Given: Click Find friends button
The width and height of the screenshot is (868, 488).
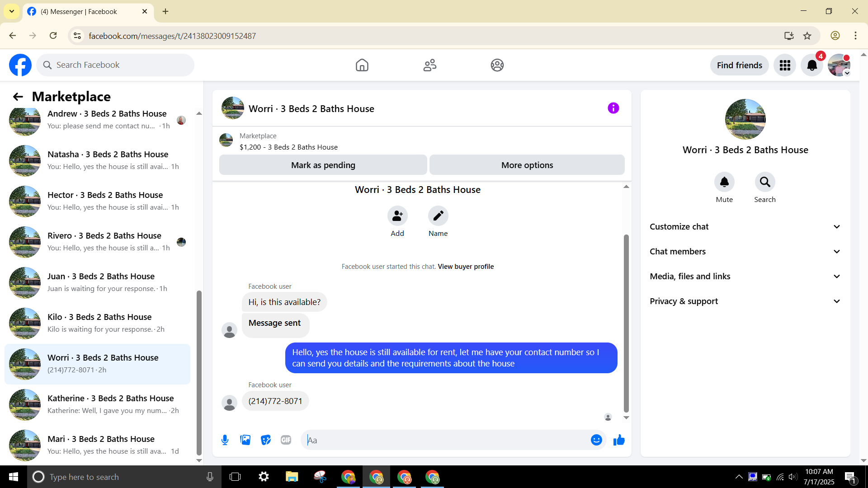Looking at the screenshot, I should (740, 66).
